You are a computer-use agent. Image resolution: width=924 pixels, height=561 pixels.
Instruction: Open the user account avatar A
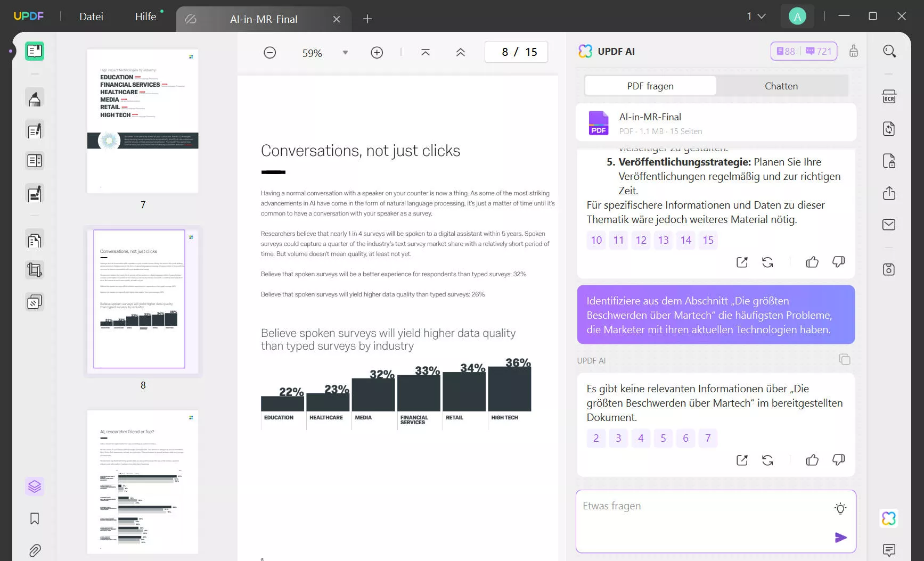797,16
